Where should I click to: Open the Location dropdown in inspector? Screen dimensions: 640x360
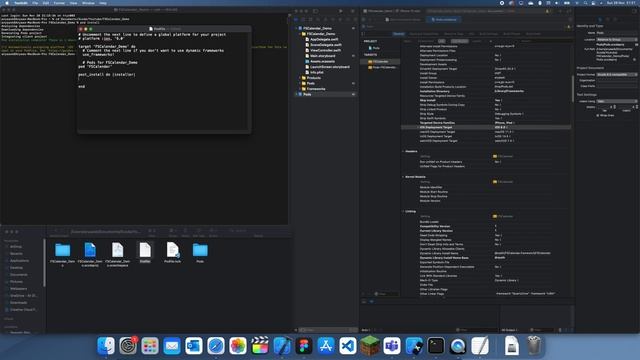617,40
